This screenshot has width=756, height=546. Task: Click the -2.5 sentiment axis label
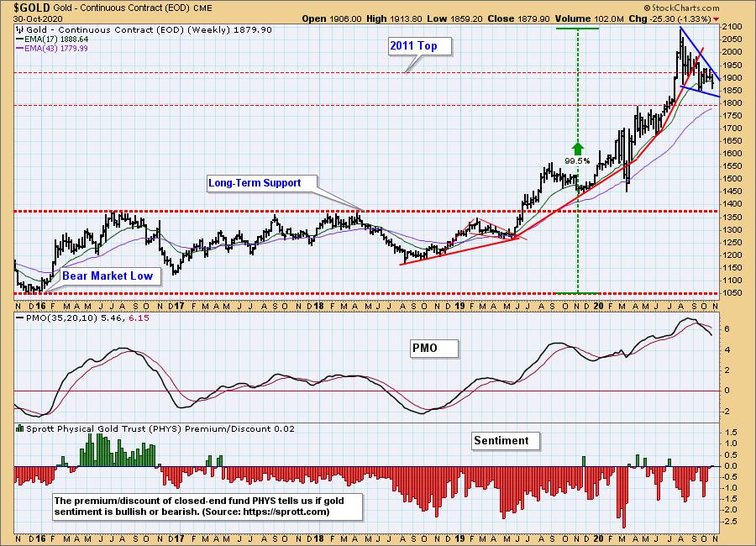pyautogui.click(x=730, y=522)
